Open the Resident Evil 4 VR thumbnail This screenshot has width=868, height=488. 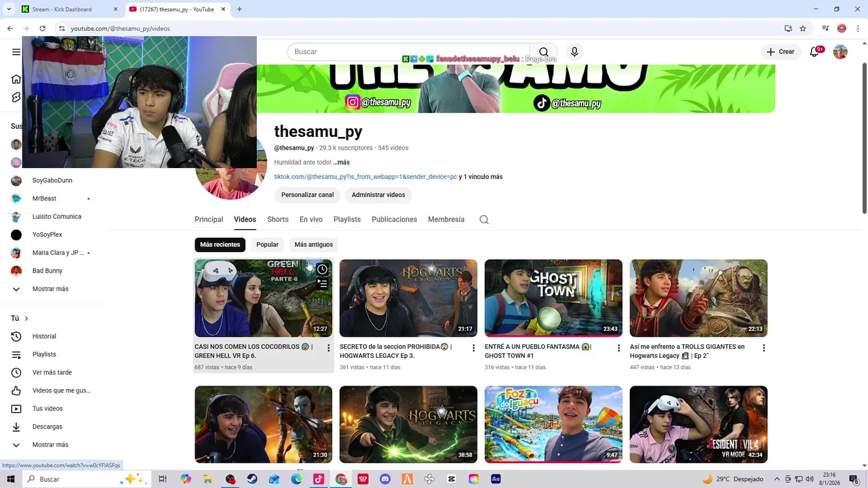tap(698, 424)
